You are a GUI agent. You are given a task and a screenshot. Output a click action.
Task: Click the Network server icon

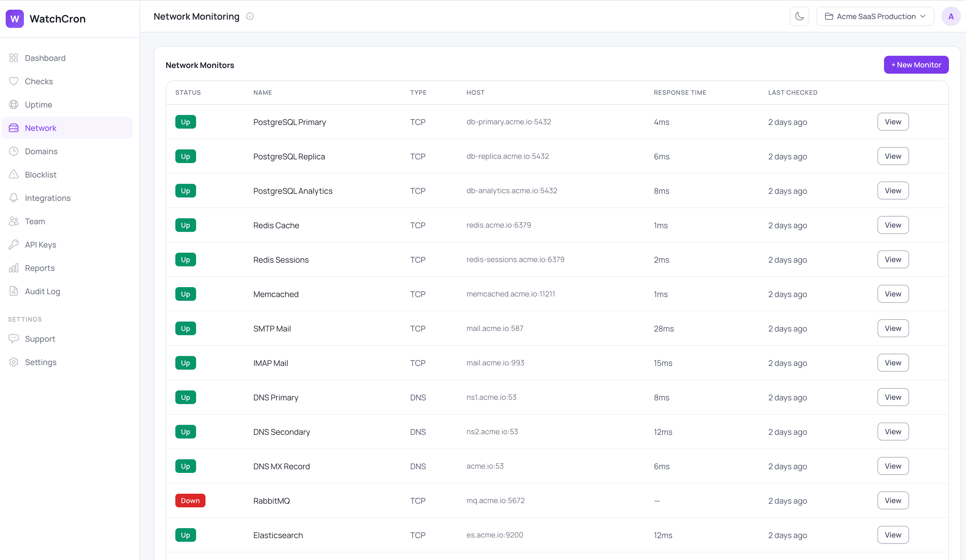[x=13, y=128]
